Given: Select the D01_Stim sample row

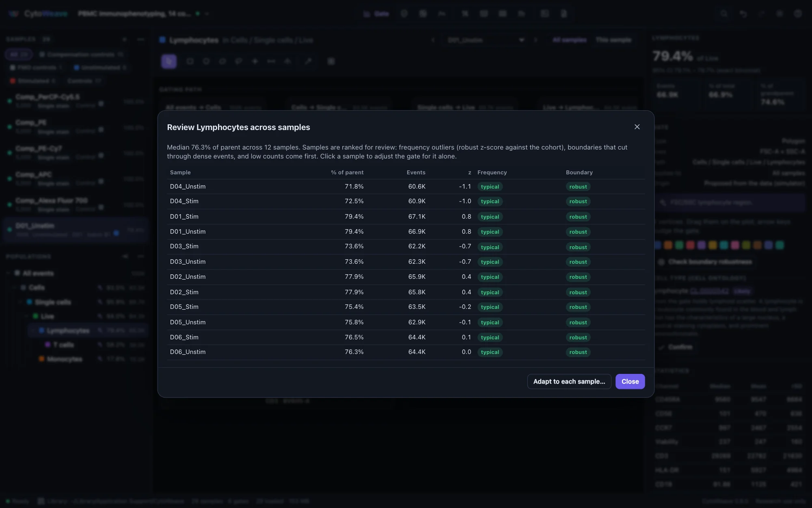Looking at the screenshot, I should pos(406,217).
